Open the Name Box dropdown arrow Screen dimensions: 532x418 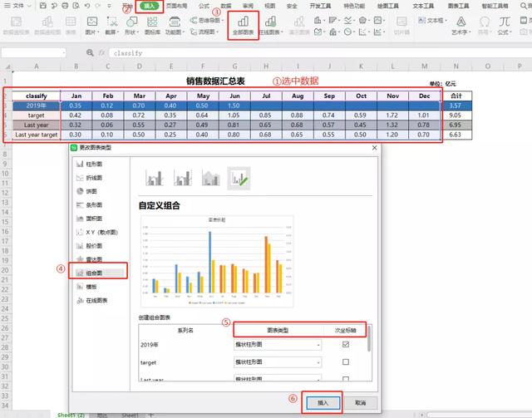(63, 53)
